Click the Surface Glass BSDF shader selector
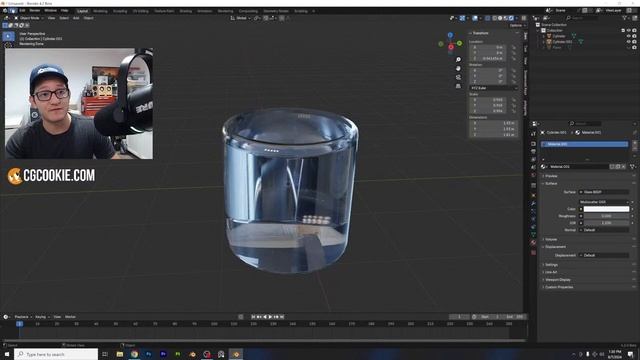Viewport: 640px width, 360px height. point(604,192)
